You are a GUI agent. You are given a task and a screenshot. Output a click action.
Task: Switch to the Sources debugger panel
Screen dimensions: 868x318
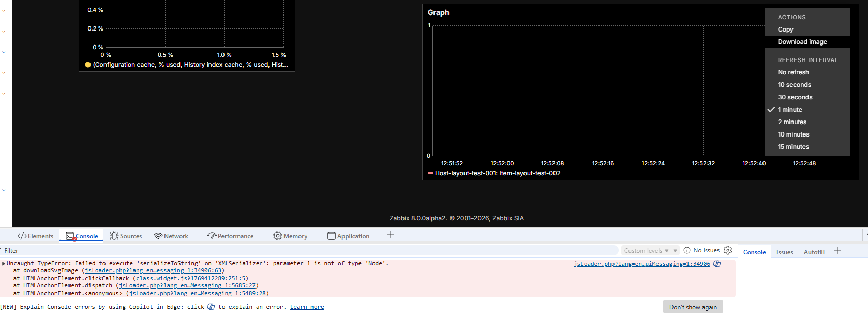126,236
